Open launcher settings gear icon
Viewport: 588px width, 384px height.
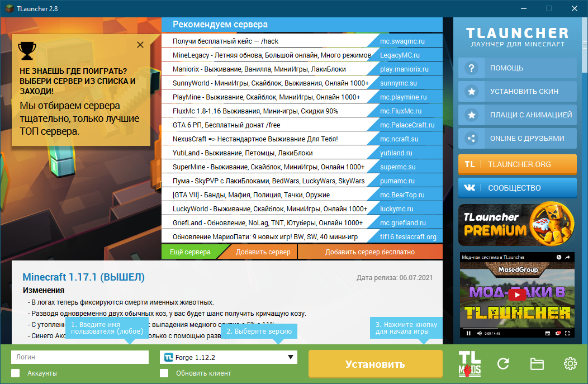[x=570, y=364]
